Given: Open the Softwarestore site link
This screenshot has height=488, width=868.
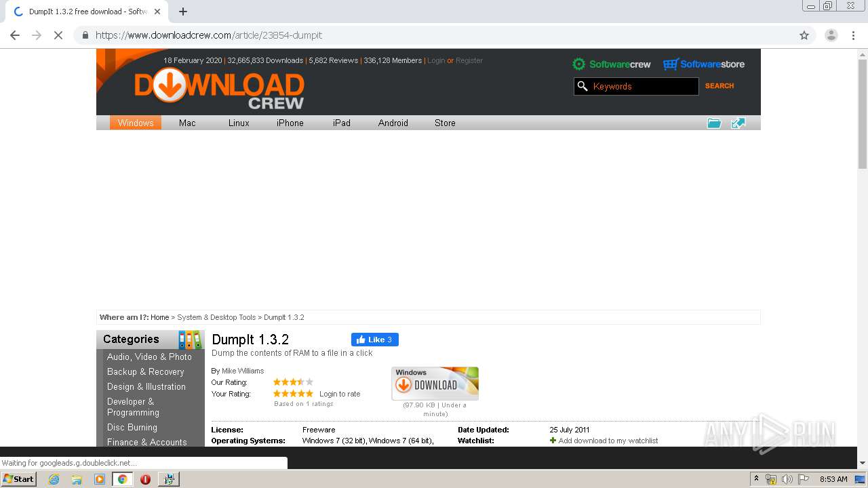Looking at the screenshot, I should pyautogui.click(x=704, y=64).
